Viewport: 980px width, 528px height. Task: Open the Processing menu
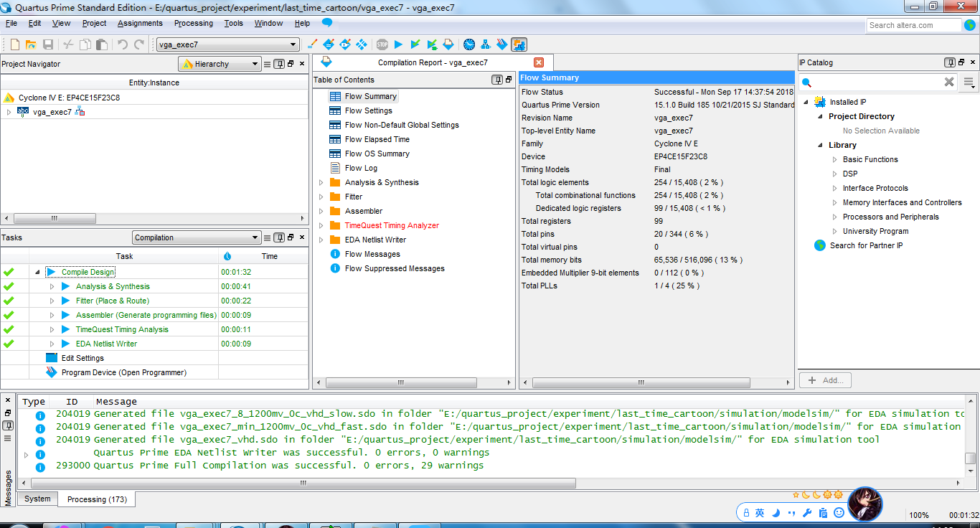194,23
